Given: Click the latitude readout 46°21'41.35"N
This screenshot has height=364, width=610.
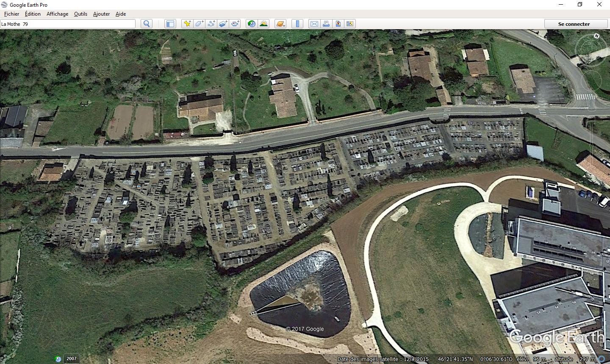Looking at the screenshot, I should point(455,359).
